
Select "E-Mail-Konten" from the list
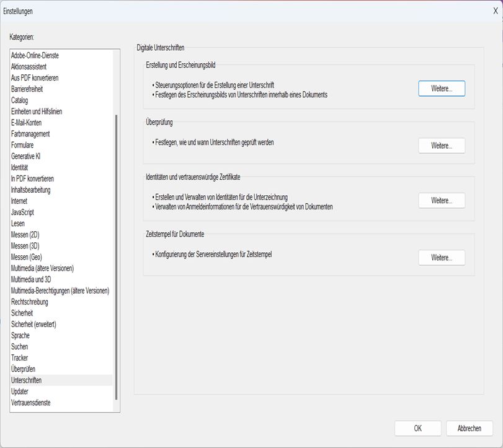[x=29, y=123]
